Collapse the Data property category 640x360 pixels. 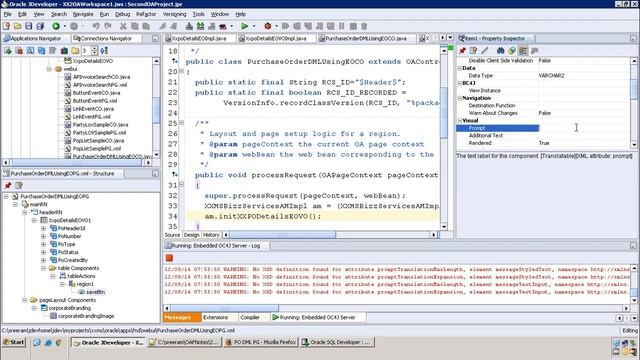tap(460, 68)
